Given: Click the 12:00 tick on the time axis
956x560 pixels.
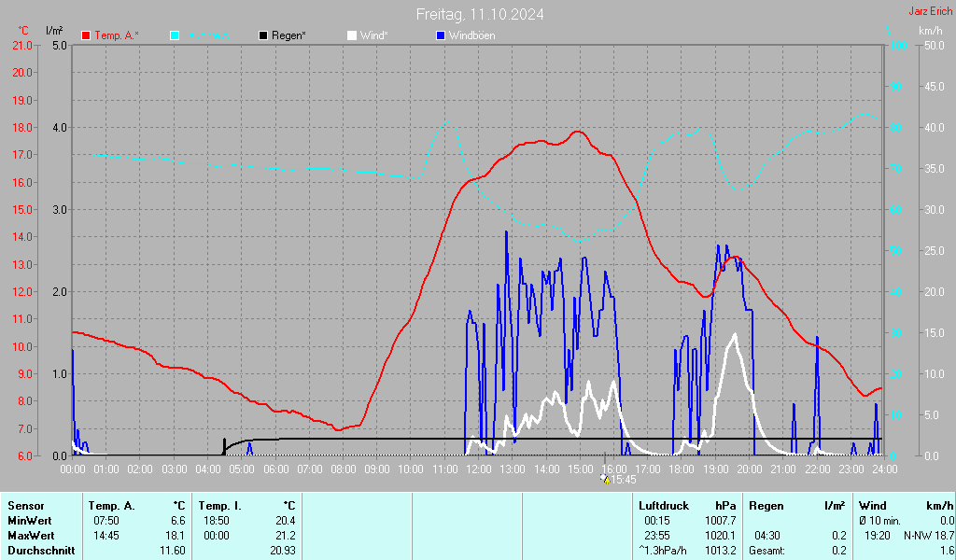Looking at the screenshot, I should 479,468.
